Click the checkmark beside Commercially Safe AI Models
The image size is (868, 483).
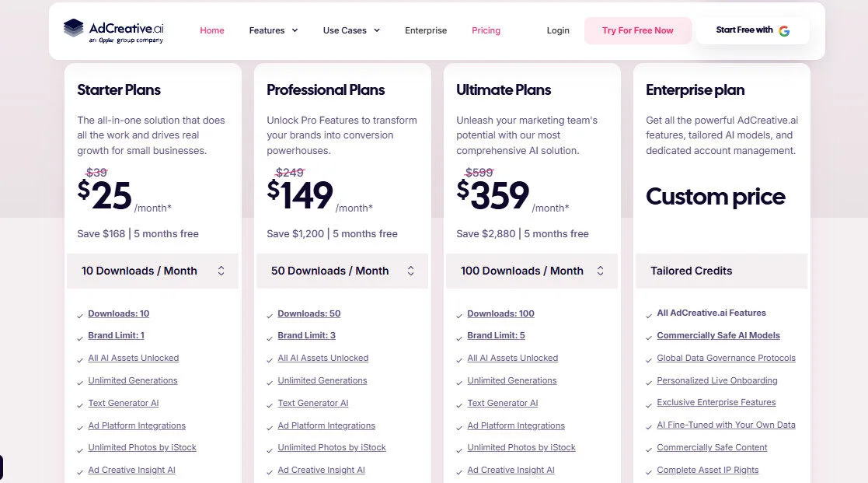coord(649,336)
